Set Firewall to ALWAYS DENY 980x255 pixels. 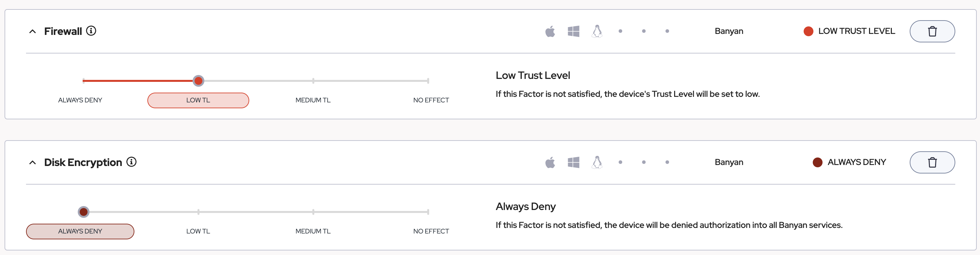point(80,100)
